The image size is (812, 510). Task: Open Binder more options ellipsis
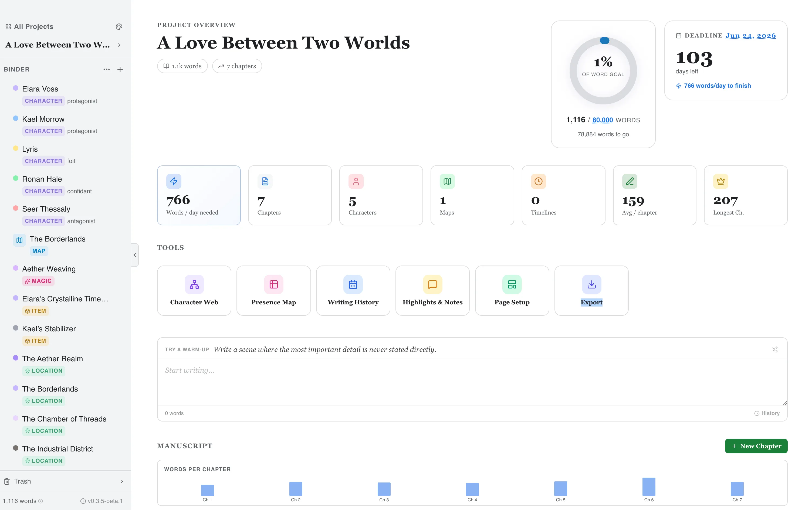107,69
